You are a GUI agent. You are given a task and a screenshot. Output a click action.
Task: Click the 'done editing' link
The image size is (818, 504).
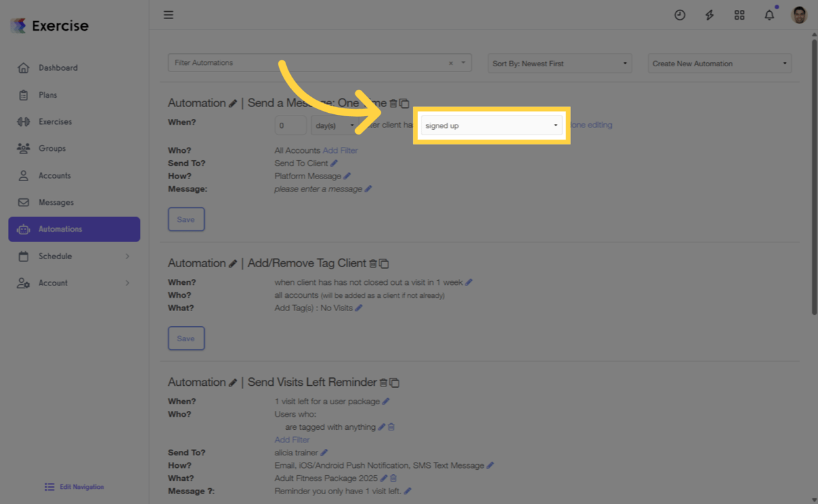click(590, 125)
